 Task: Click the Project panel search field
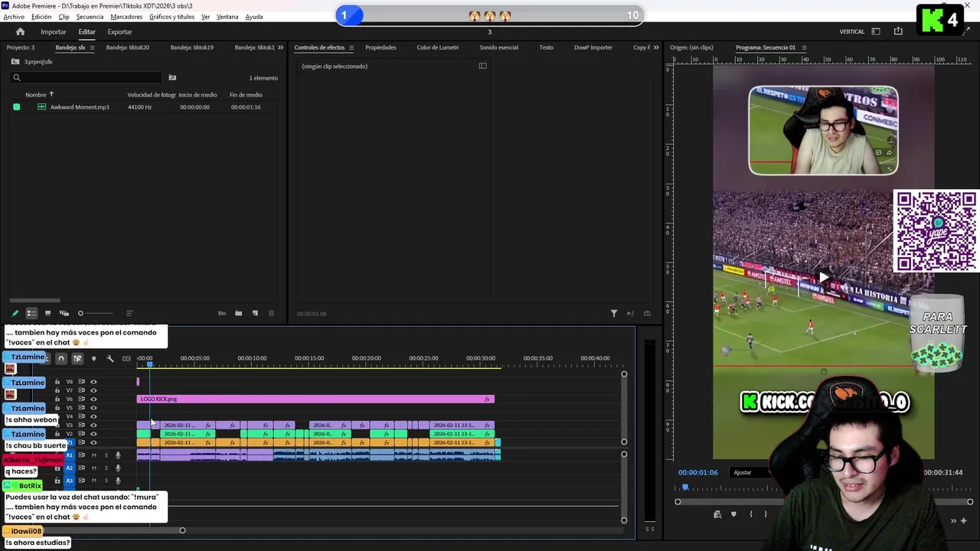87,77
